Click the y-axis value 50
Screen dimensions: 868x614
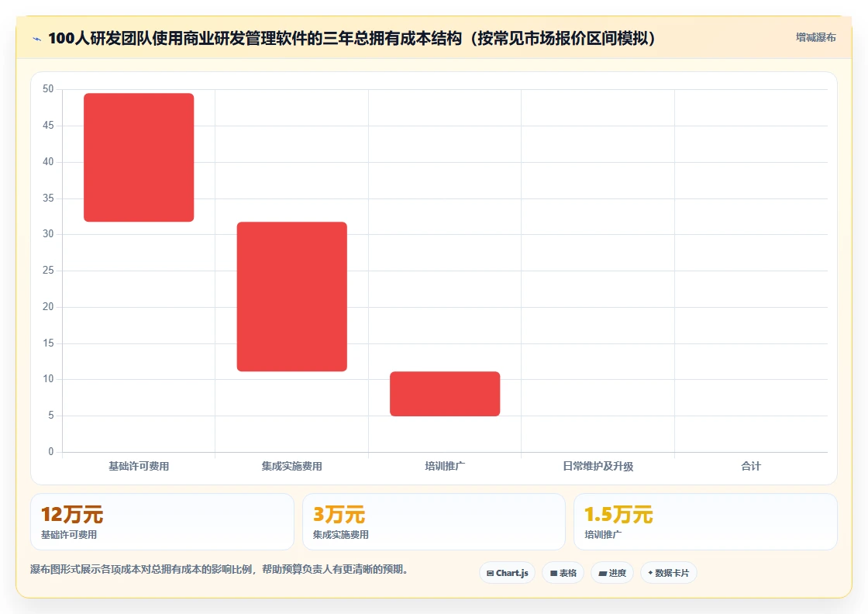coord(48,88)
